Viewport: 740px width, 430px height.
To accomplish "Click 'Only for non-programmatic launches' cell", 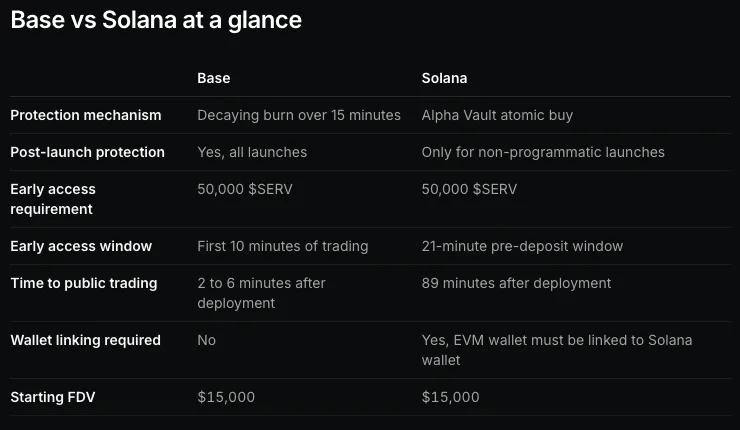I will tap(543, 152).
